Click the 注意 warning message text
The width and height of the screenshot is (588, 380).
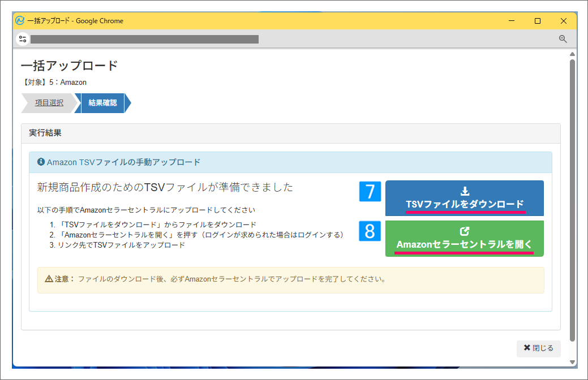[x=231, y=279]
